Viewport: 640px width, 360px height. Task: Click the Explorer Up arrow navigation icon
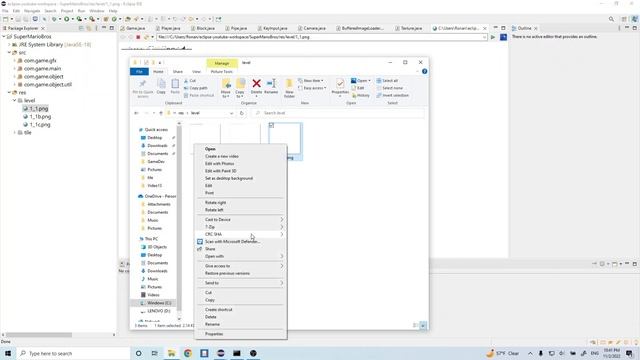tap(161, 113)
